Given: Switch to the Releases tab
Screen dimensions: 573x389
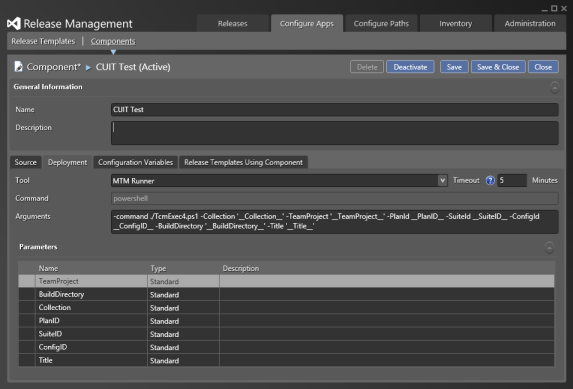Looking at the screenshot, I should point(232,23).
